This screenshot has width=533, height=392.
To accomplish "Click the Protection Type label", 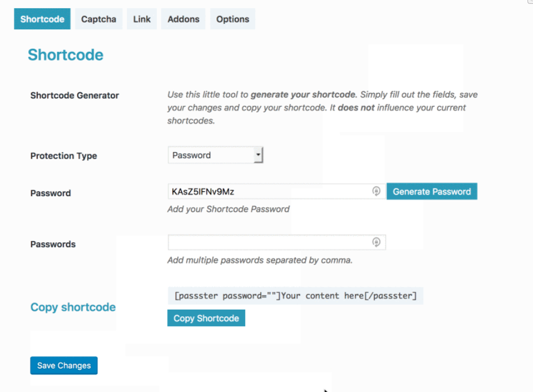I will pos(63,155).
